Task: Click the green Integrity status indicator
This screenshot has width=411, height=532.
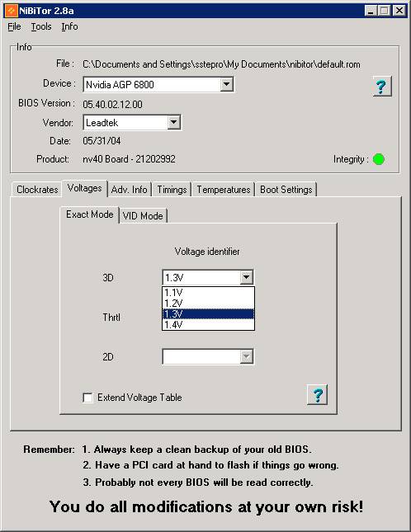Action: tap(379, 159)
